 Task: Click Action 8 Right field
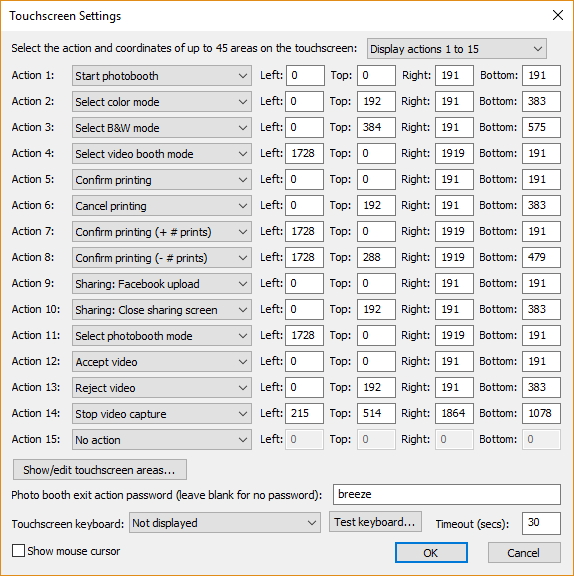454,257
